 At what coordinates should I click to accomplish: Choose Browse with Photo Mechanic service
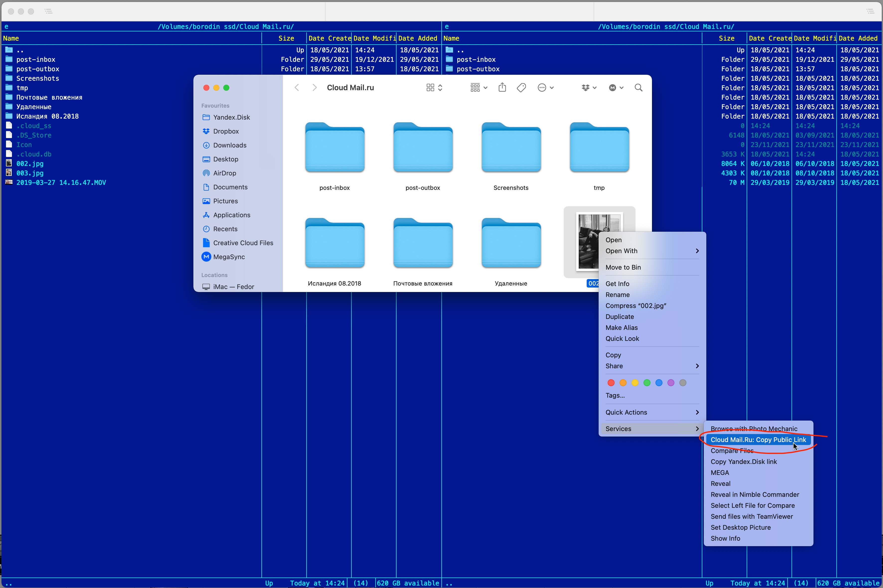pyautogui.click(x=758, y=429)
